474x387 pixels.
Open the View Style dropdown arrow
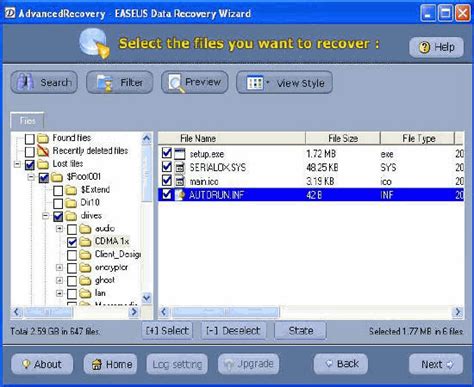point(267,82)
